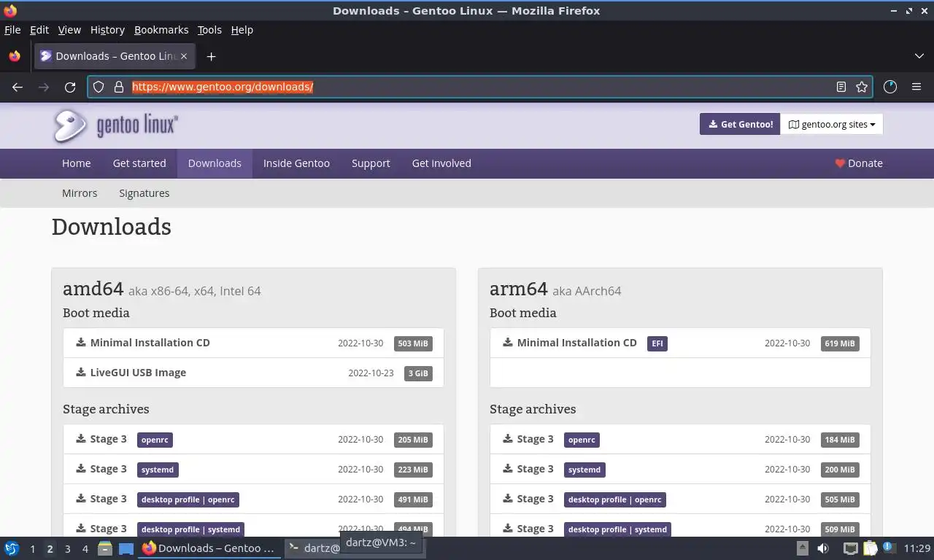Click the notification info tray icon
Viewport: 934px width, 560px height.
point(889,547)
